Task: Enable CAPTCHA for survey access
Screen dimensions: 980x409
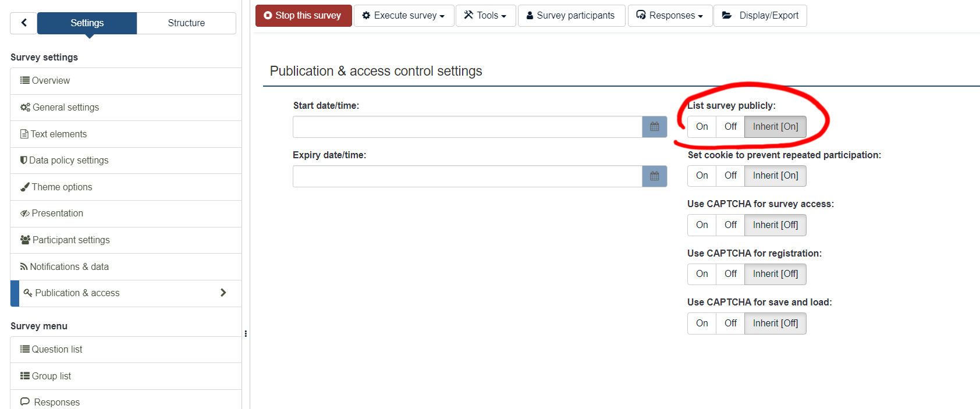Action: [702, 225]
